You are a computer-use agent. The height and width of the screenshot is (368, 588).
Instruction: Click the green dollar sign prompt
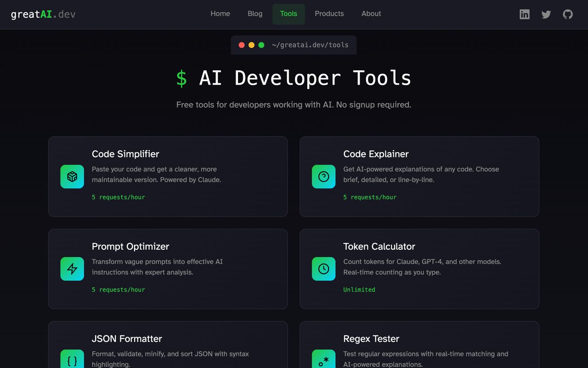coord(181,78)
